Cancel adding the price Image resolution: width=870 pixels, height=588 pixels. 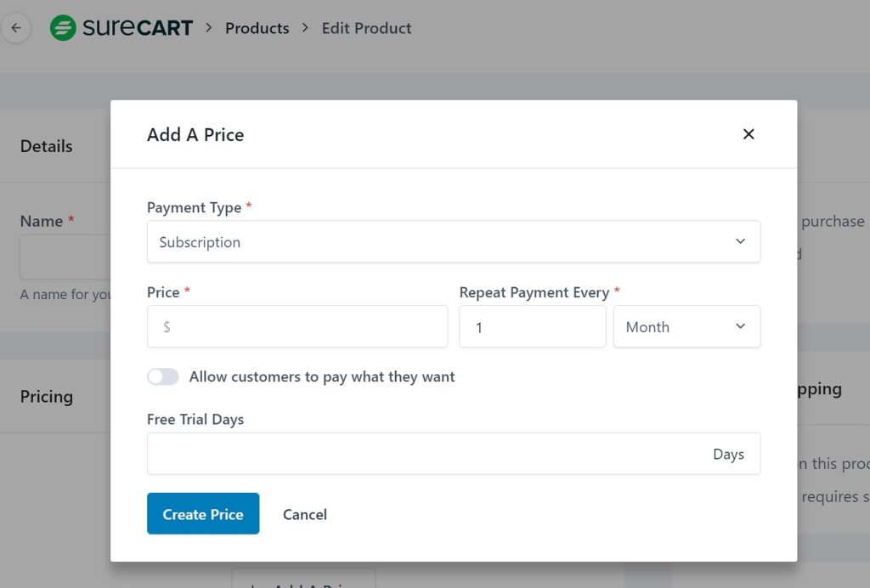[x=305, y=514]
